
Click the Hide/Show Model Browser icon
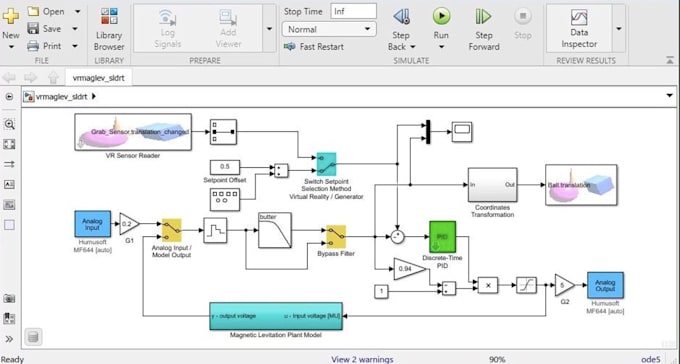point(9,96)
